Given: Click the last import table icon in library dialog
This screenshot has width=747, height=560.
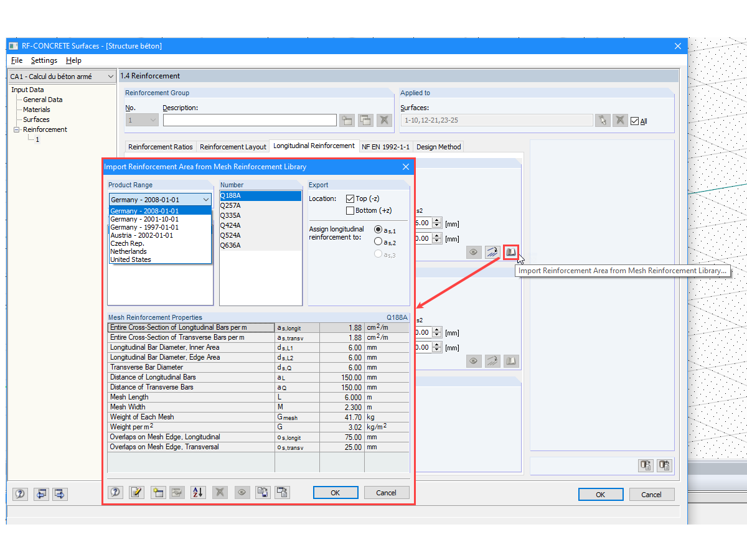Looking at the screenshot, I should [283, 492].
